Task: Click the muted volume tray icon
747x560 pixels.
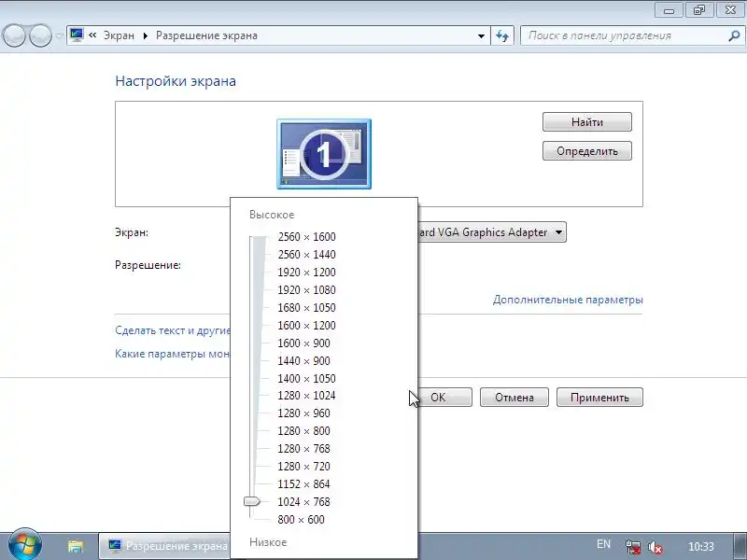Action: [655, 547]
